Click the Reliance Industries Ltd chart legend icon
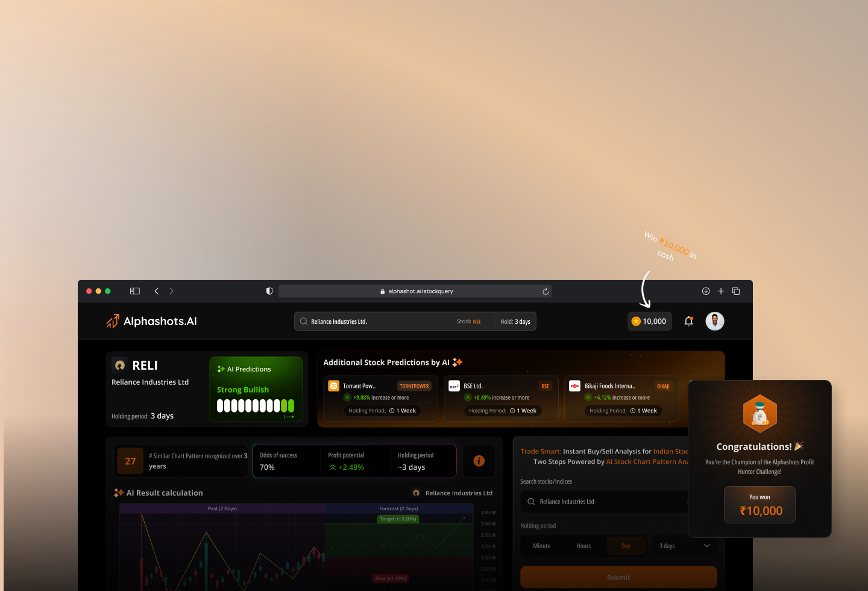The height and width of the screenshot is (591, 868). pos(416,493)
